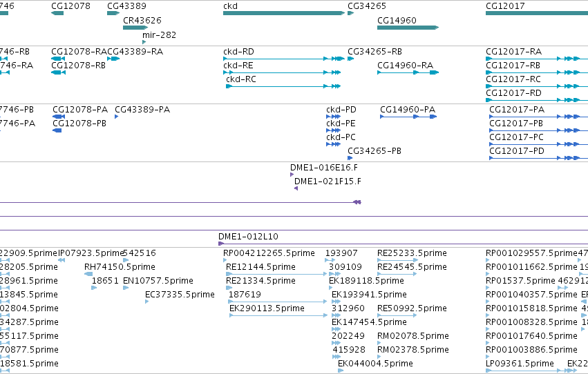Screen dimensions: 588x374
Task: Select protein feature ckd-PE
Action: coord(333,130)
